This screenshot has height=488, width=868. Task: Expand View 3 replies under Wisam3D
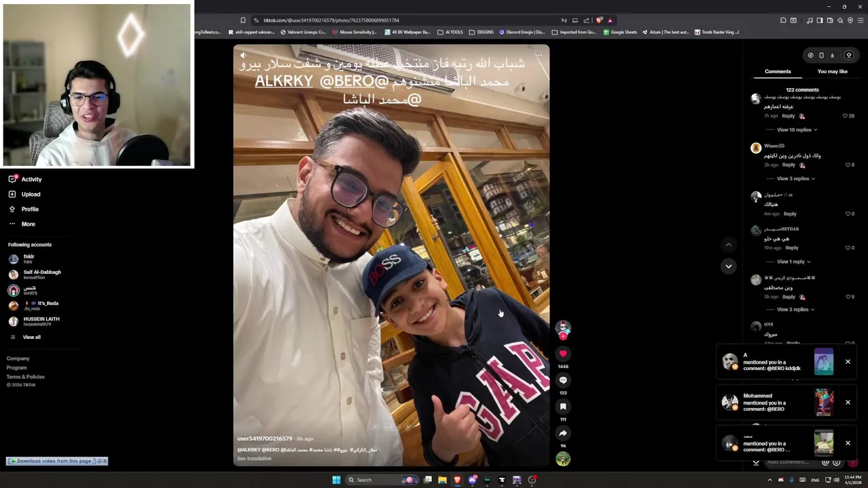795,178
